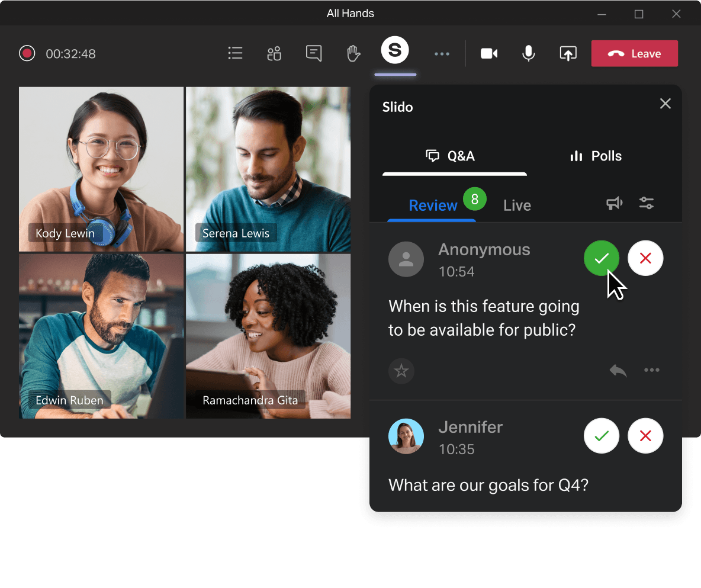
Task: Leave the All Hands meeting
Action: pos(634,53)
